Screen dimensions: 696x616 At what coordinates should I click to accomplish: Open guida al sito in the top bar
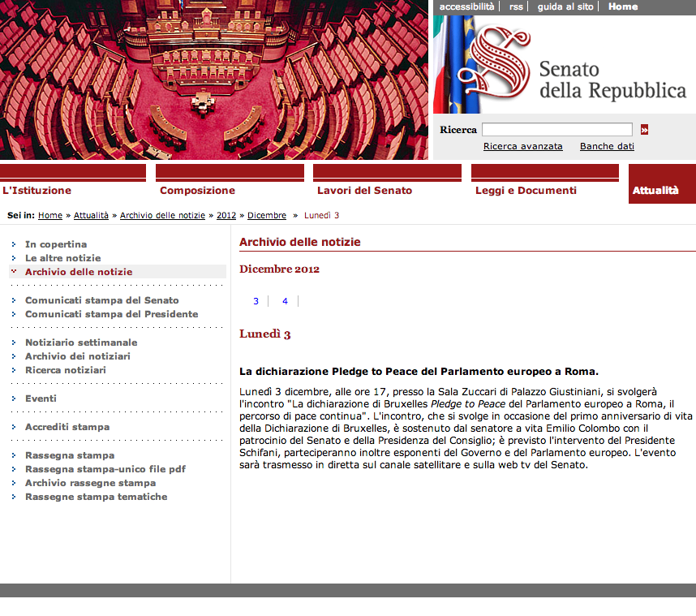point(565,6)
